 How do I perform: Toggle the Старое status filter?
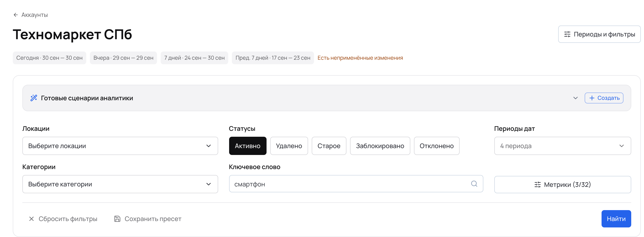tap(329, 146)
